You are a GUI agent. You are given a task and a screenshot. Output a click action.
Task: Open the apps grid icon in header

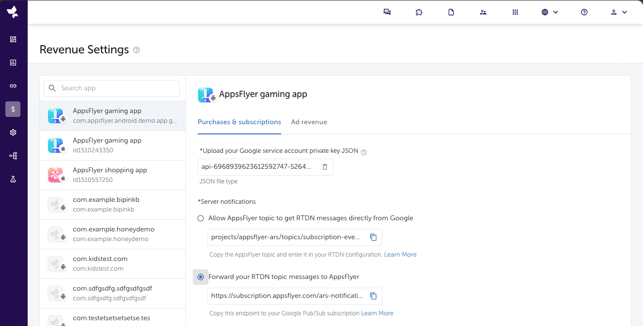tap(516, 12)
